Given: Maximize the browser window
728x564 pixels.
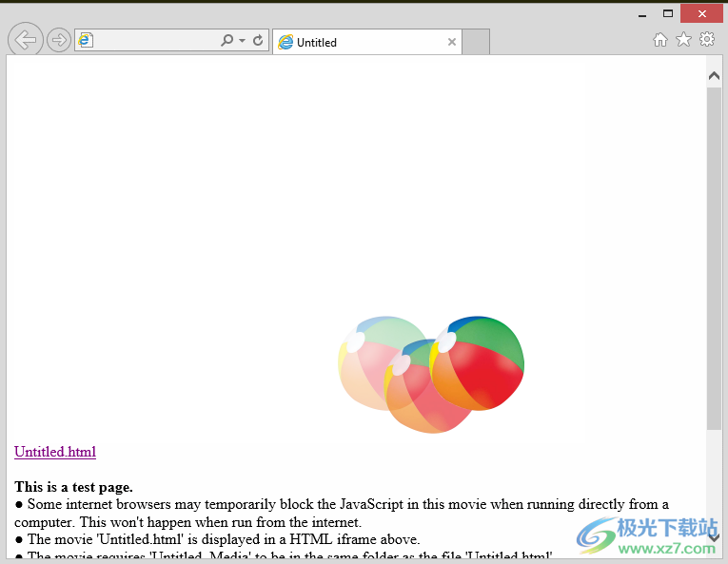Looking at the screenshot, I should click(x=668, y=13).
